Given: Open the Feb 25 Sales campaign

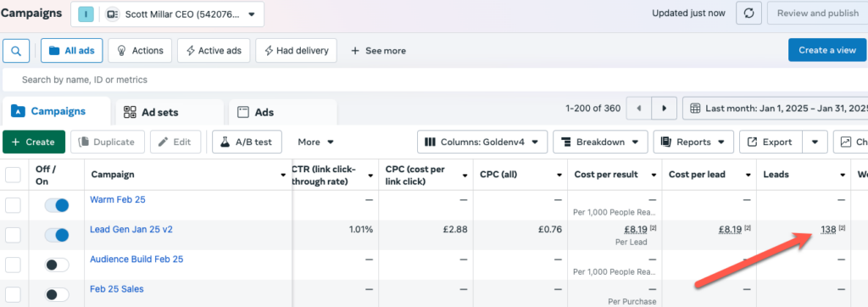Looking at the screenshot, I should click(117, 288).
